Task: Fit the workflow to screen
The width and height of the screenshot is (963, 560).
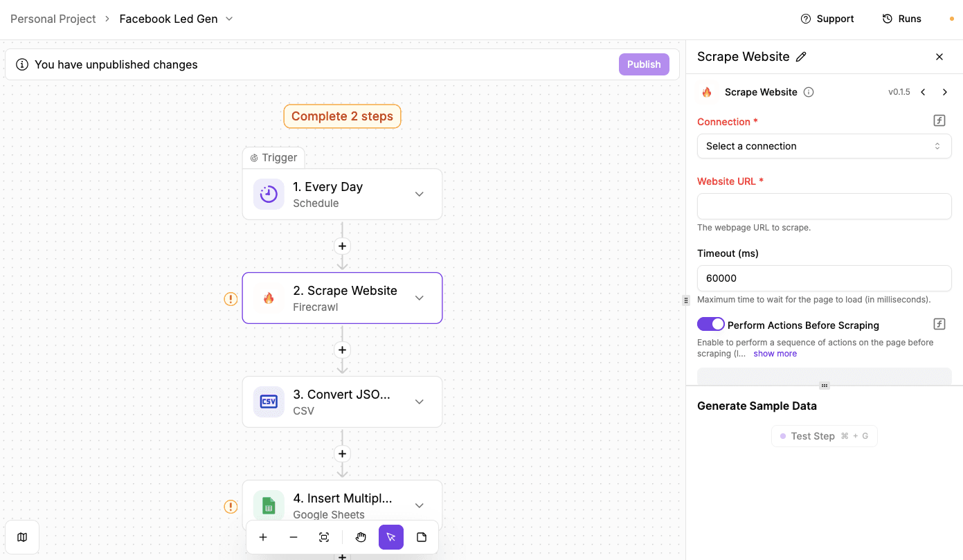Action: pyautogui.click(x=324, y=536)
